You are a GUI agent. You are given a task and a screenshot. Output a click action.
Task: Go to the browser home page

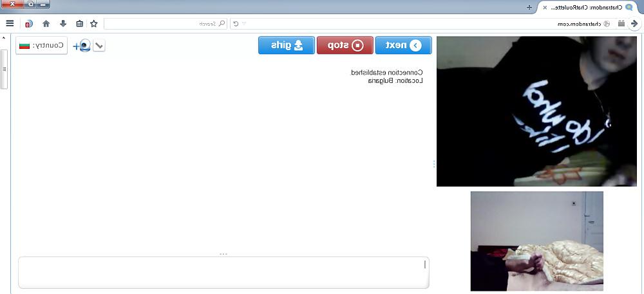(46, 24)
